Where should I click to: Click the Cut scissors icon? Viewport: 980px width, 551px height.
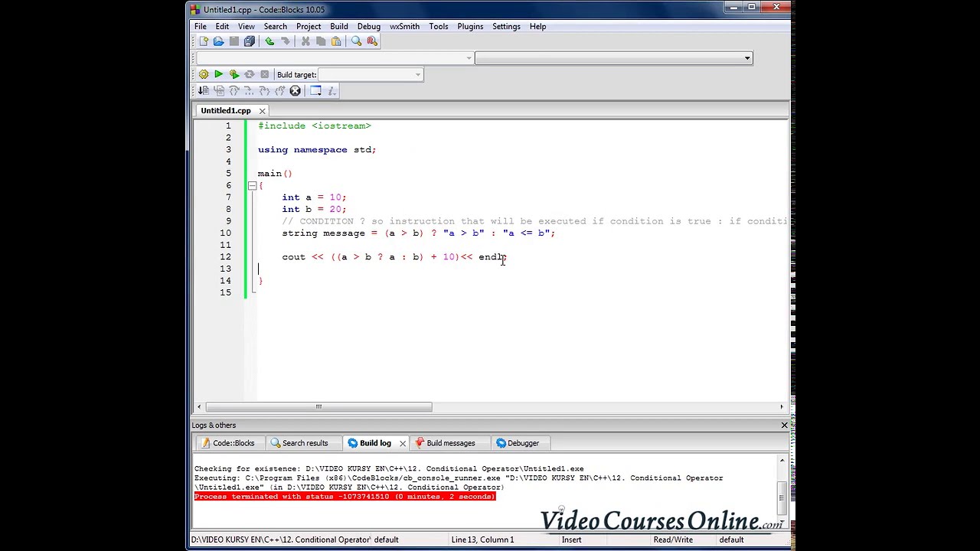point(305,41)
